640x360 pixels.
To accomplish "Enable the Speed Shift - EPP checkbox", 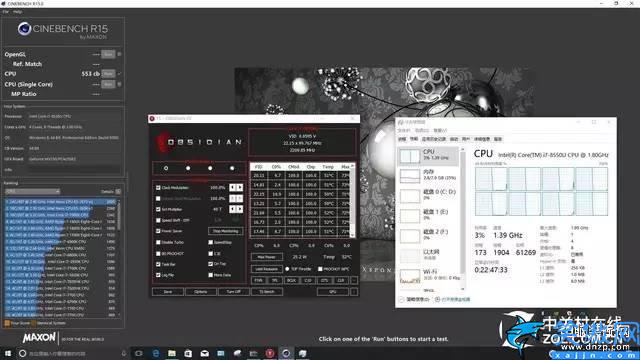I will point(158,220).
